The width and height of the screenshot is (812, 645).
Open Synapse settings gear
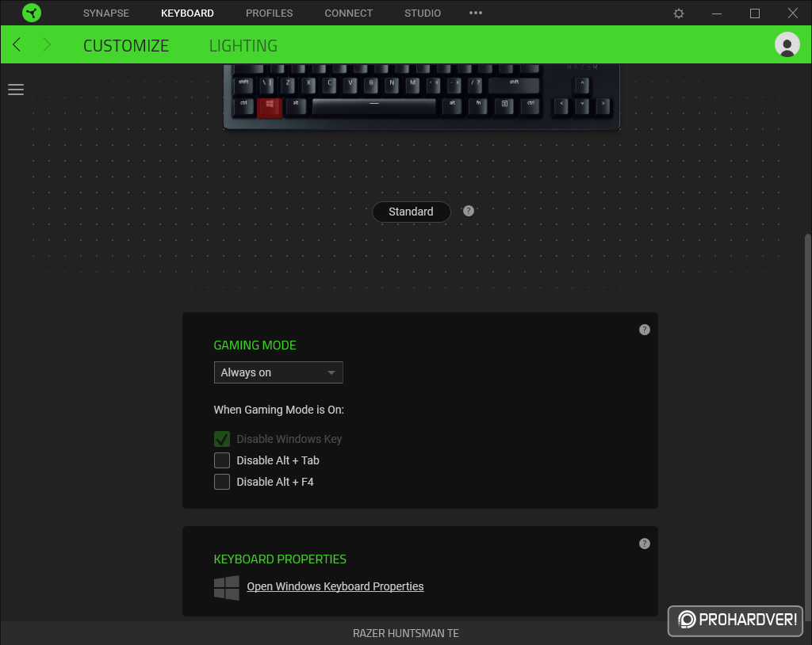(679, 13)
